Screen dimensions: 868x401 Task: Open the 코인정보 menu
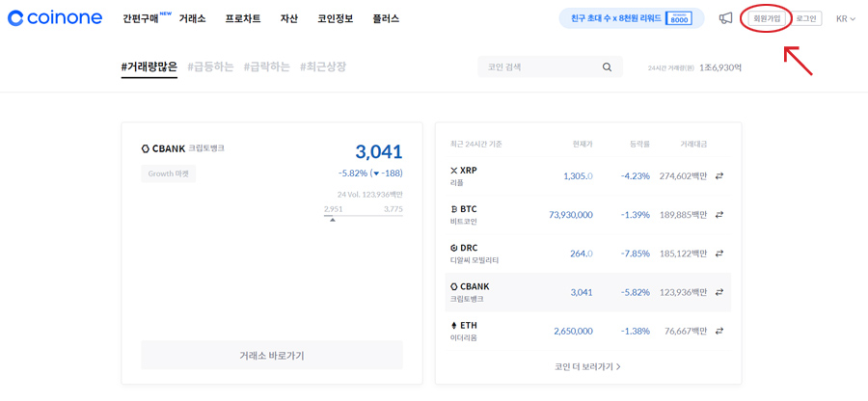pyautogui.click(x=336, y=18)
